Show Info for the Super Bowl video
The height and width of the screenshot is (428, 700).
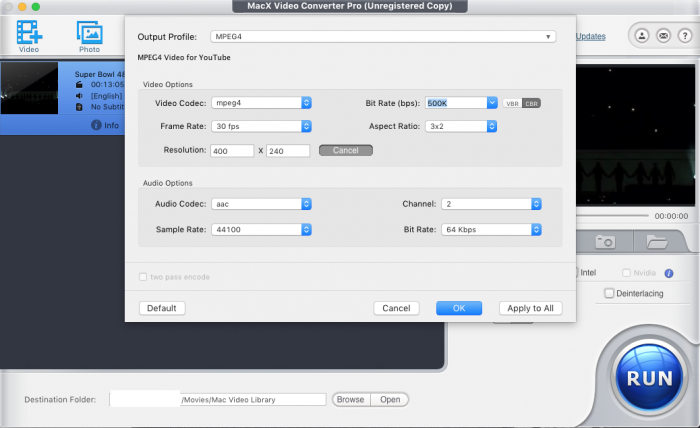pos(105,125)
